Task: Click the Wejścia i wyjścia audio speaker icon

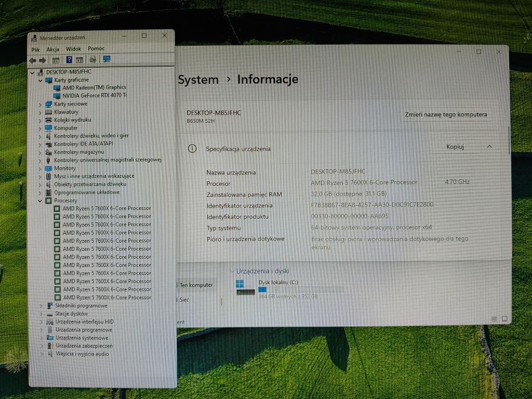Action: pyautogui.click(x=51, y=354)
